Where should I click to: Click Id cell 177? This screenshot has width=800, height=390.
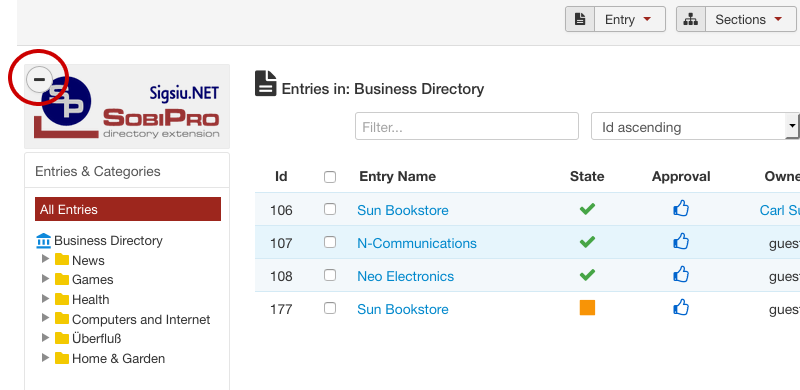pos(281,309)
